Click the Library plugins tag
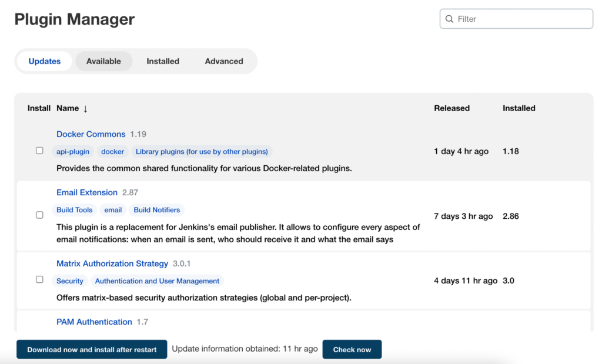 (202, 152)
